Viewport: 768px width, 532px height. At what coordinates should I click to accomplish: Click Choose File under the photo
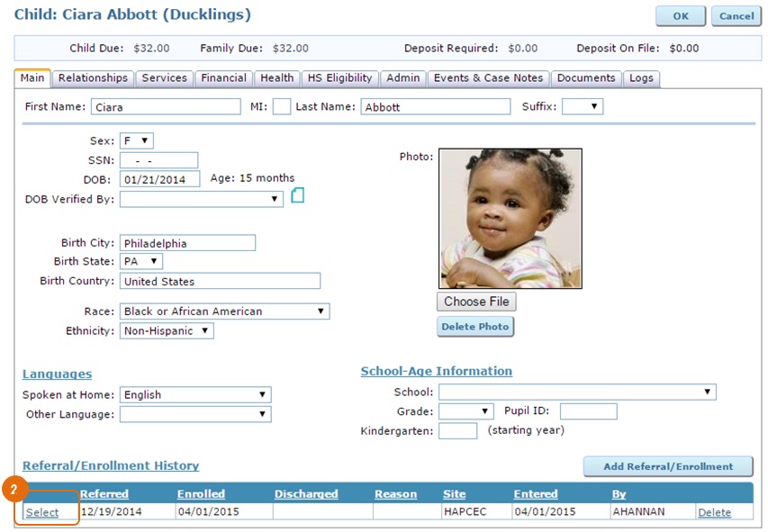coord(475,301)
